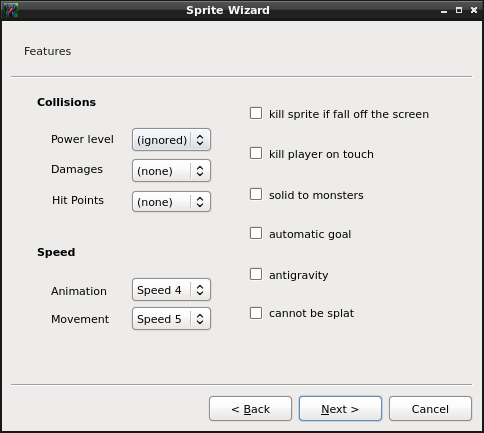Close the Sprite Wizard window
This screenshot has width=484, height=433.
tap(474, 10)
